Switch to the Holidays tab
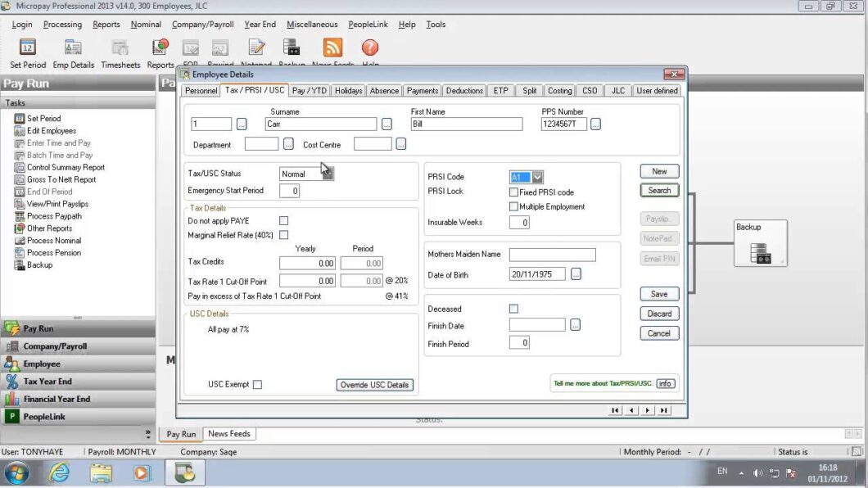 [348, 91]
